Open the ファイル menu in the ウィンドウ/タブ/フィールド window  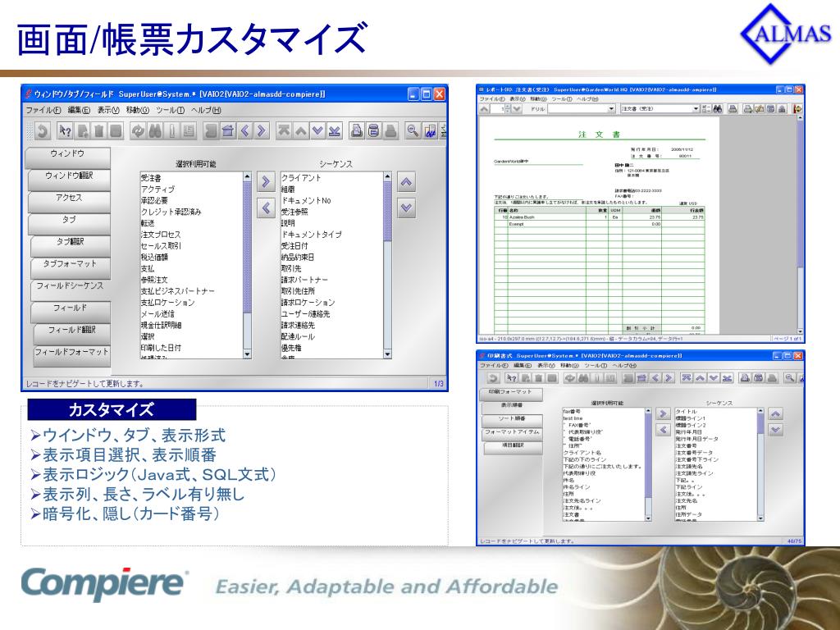tap(43, 111)
